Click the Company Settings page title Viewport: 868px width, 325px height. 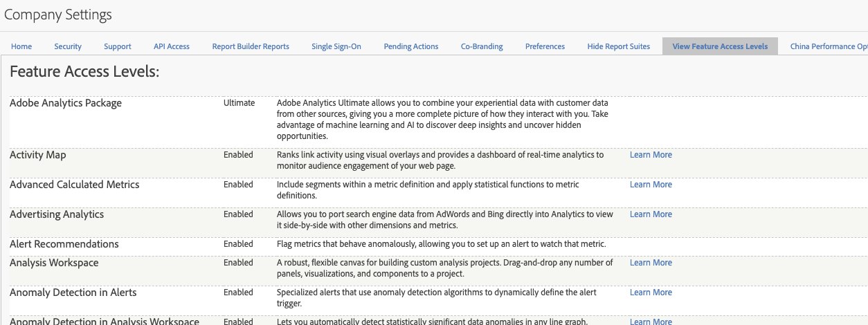58,15
